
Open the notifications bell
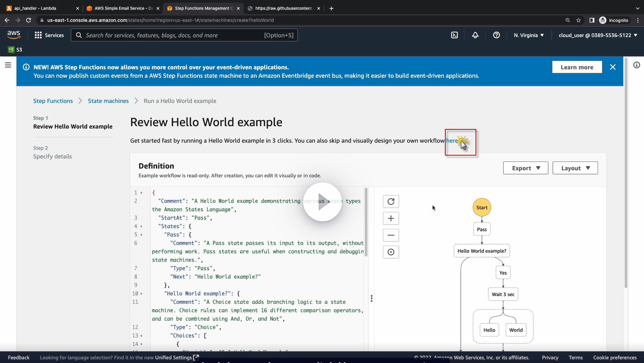pos(475,35)
